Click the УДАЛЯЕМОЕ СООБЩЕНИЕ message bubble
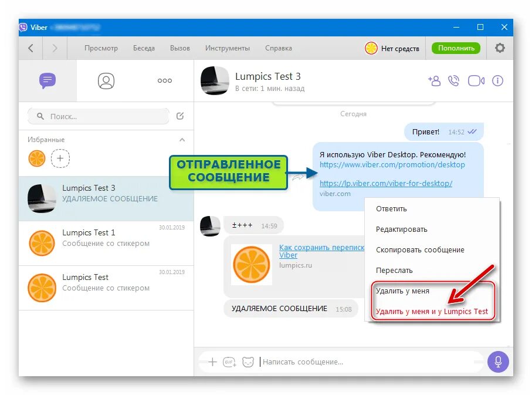The width and height of the screenshot is (532, 395). tap(291, 309)
